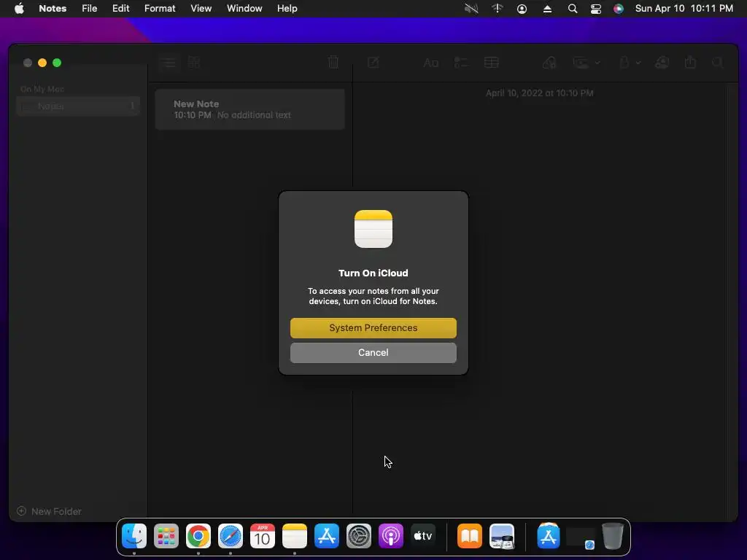Open Podcasts from the Dock
This screenshot has width=747, height=560.
tap(391, 536)
